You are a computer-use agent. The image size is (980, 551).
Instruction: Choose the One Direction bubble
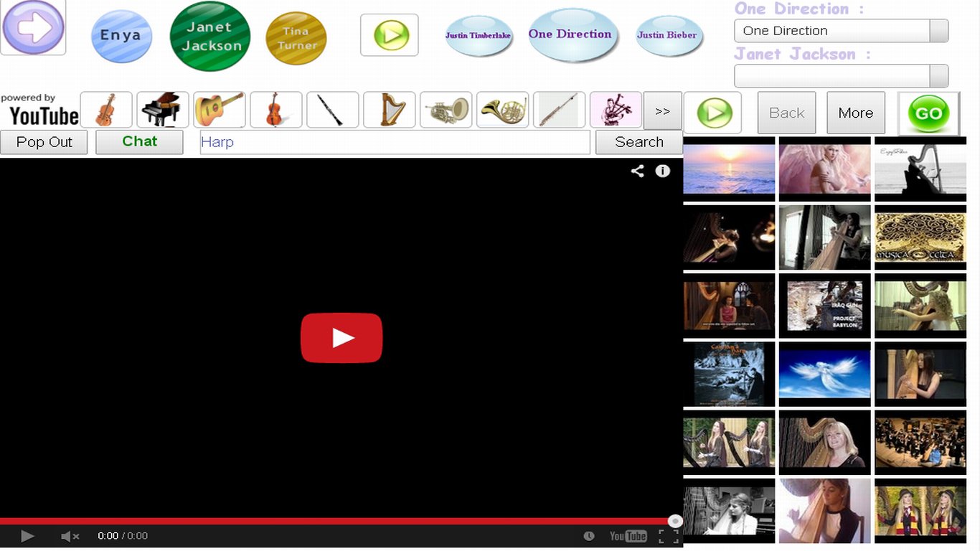click(x=573, y=34)
